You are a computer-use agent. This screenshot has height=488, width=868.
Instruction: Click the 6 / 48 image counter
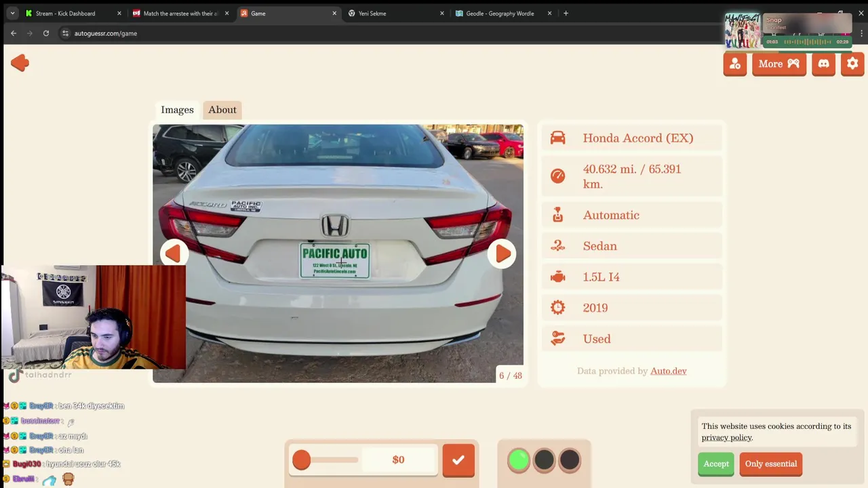click(511, 375)
